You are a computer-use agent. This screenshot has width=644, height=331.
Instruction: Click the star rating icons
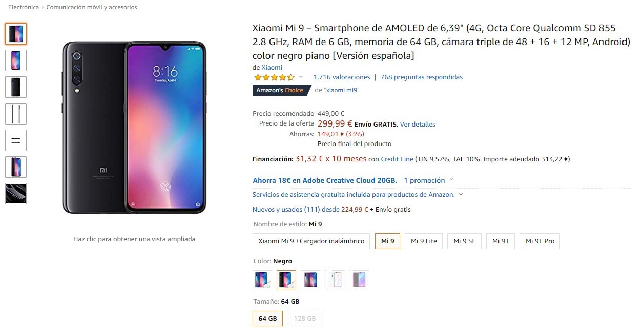coord(274,77)
